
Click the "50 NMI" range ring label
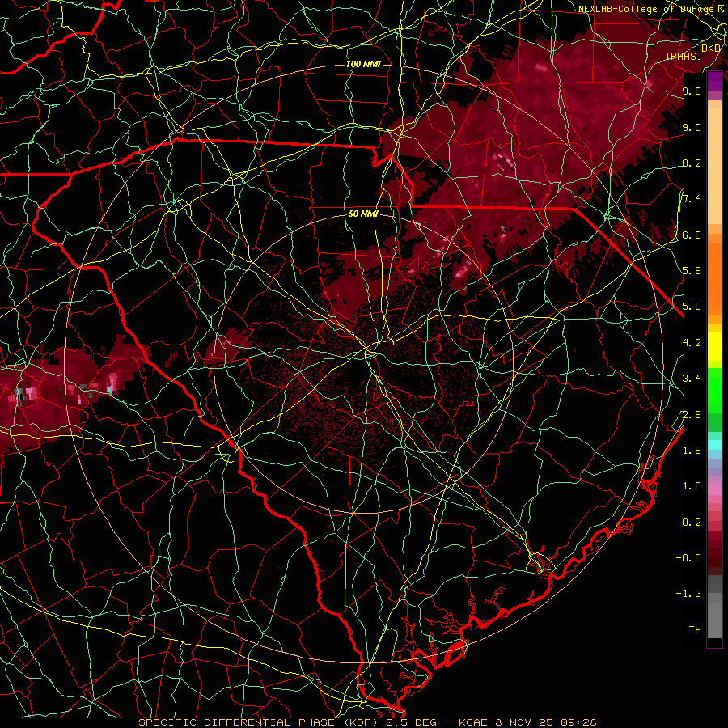[x=363, y=214]
